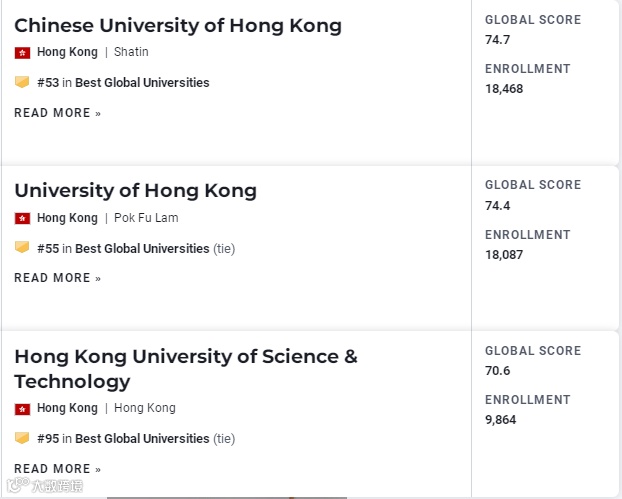Screen dimensions: 622x499
Task: Click READ MORE under University of Hong Kong
Action: tap(58, 278)
